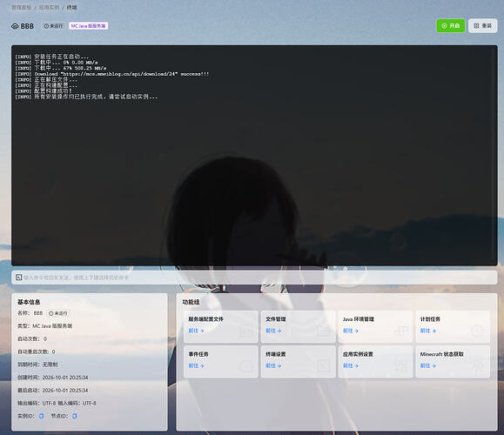Click the 未运行 tag in 基本信息 panel
The height and width of the screenshot is (435, 504).
[x=58, y=313]
